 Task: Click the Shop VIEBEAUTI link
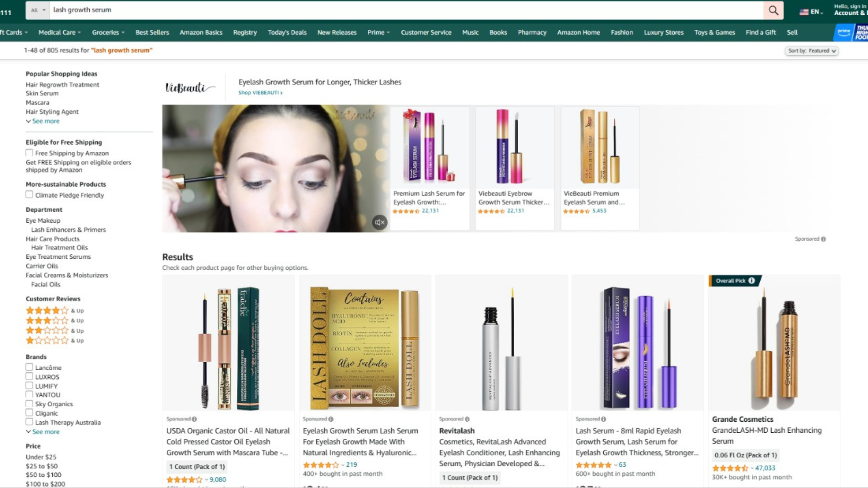[x=260, y=93]
